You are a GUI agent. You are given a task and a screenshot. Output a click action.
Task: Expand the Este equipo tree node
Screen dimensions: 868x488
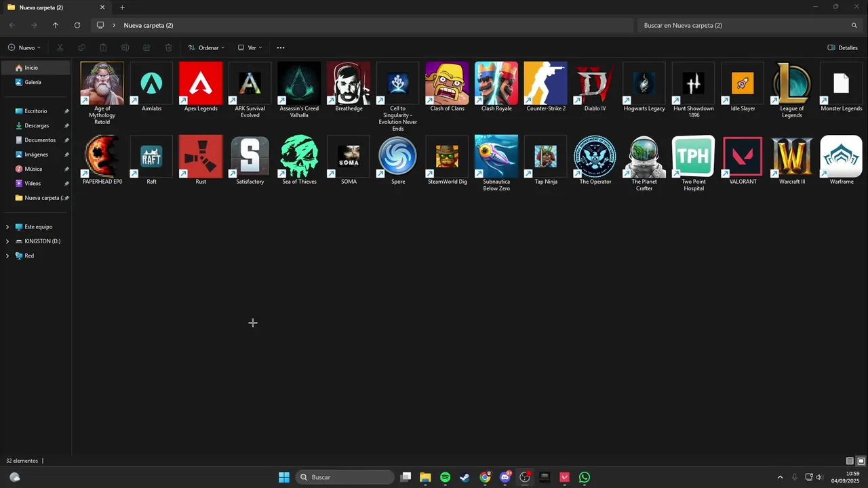(x=7, y=227)
